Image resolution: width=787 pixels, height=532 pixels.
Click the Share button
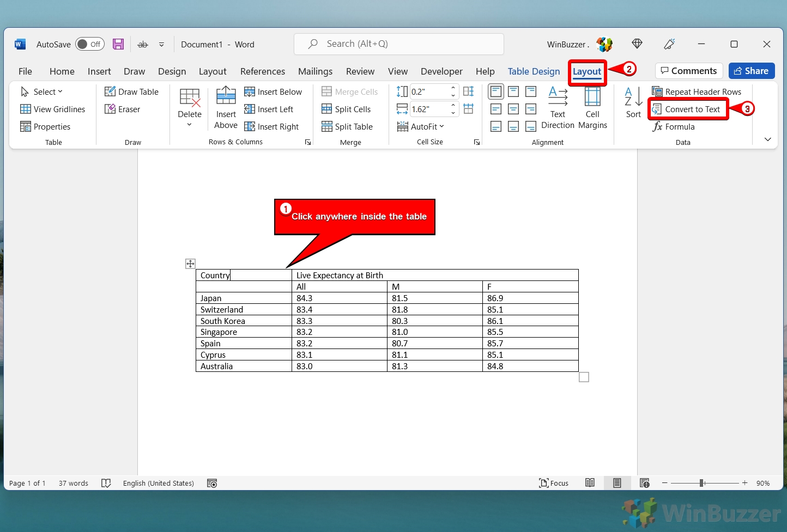(751, 71)
